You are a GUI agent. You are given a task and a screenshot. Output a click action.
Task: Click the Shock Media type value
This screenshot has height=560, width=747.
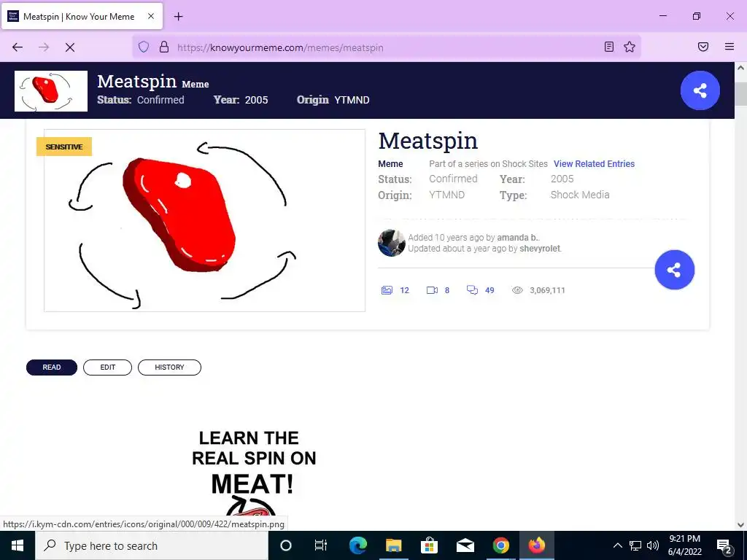pos(580,195)
